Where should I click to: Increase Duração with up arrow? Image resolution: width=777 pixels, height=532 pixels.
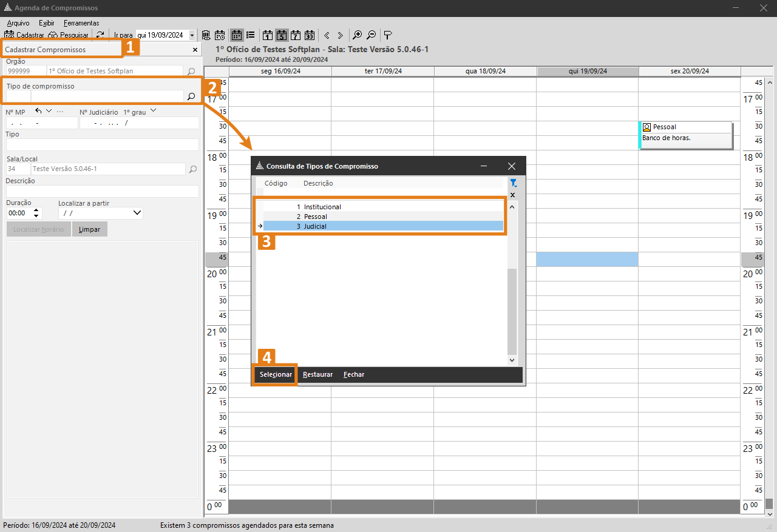(x=36, y=210)
